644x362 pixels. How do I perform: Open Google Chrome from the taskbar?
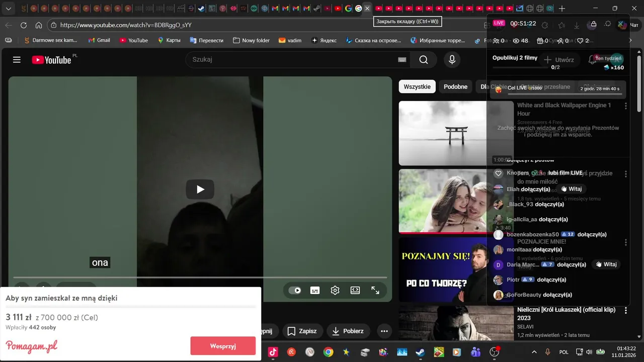click(328, 352)
